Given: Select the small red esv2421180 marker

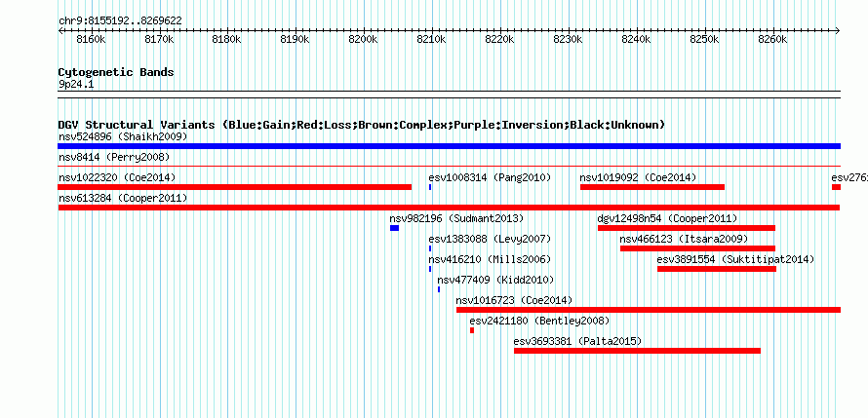Looking at the screenshot, I should (472, 330).
